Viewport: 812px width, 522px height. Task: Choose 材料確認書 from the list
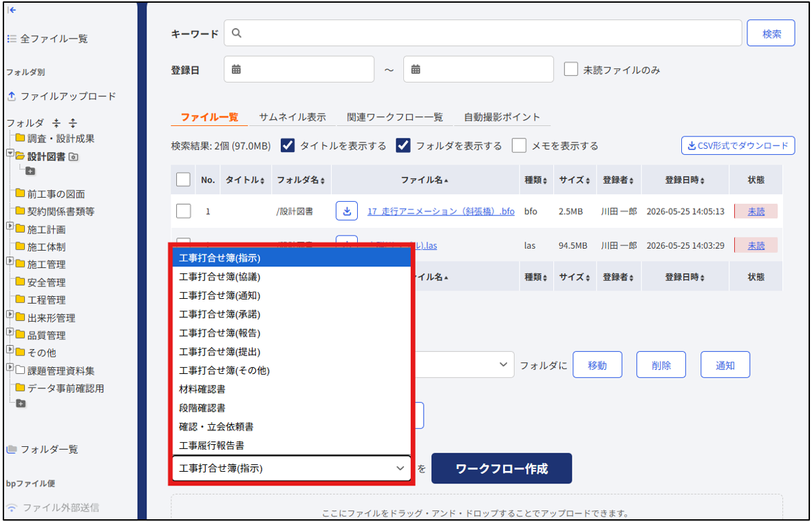point(292,389)
